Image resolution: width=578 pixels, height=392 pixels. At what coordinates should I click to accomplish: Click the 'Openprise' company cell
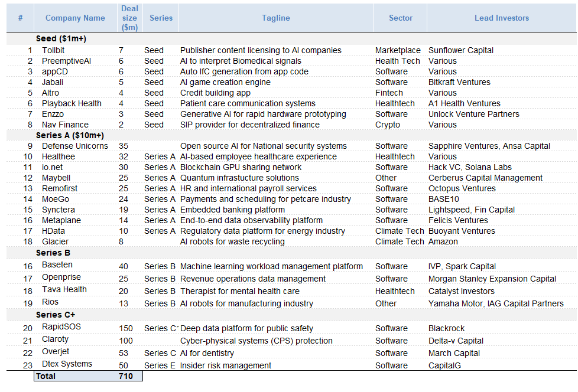coord(61,277)
